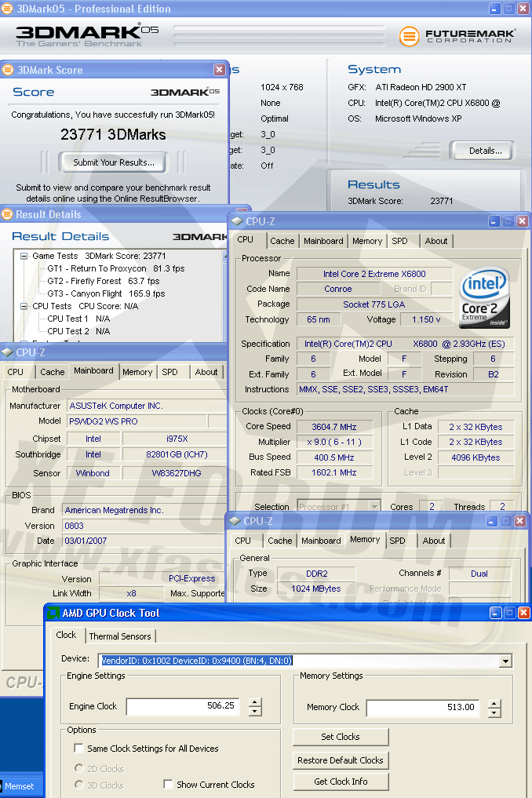Decrease the Engine Clock value
The height and width of the screenshot is (798, 532).
click(255, 712)
